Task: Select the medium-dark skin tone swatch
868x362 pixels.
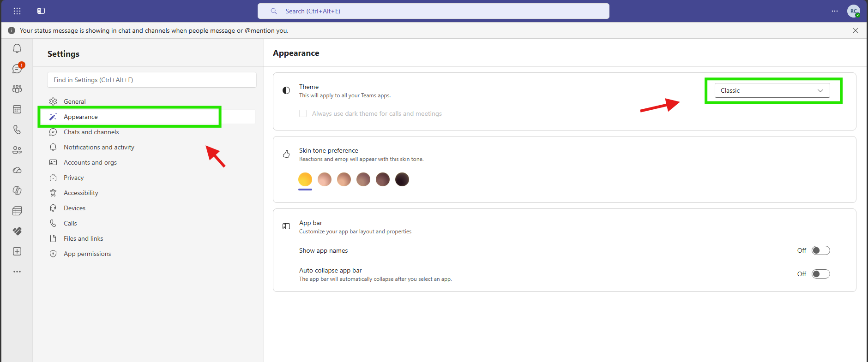Action: pyautogui.click(x=383, y=179)
